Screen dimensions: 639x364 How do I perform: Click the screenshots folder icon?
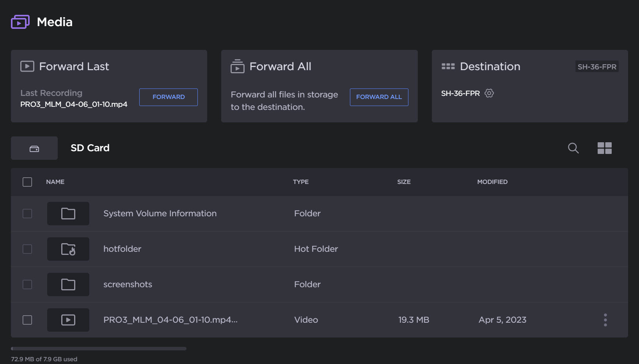pos(68,284)
